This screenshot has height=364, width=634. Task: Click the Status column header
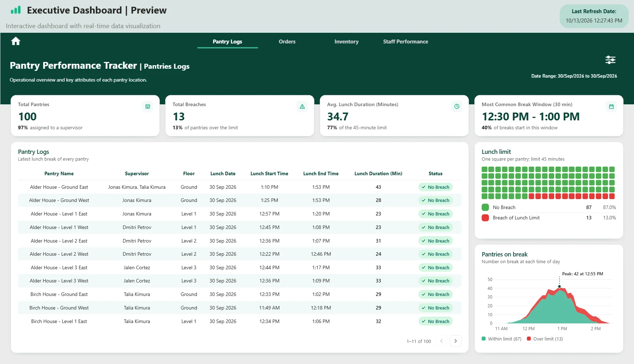[x=435, y=173]
